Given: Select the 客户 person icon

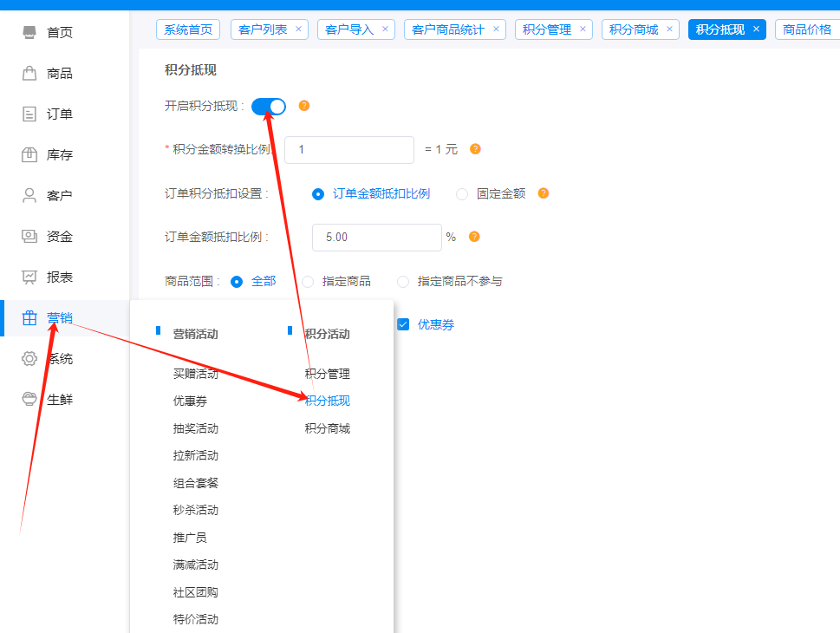Looking at the screenshot, I should click(x=29, y=196).
